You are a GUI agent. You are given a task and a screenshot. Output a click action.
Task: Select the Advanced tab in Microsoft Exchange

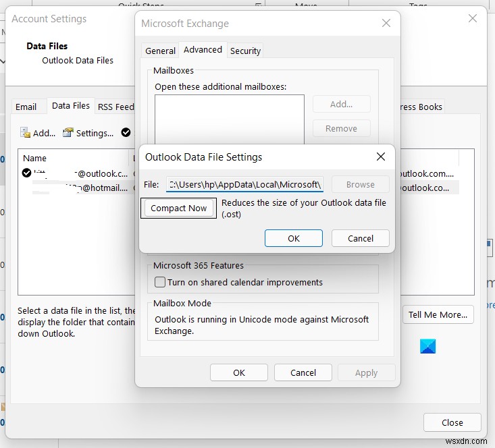tap(203, 50)
